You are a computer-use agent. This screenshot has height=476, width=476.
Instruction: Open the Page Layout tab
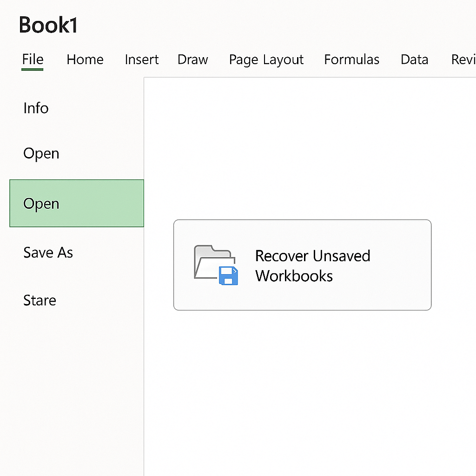[x=266, y=60]
